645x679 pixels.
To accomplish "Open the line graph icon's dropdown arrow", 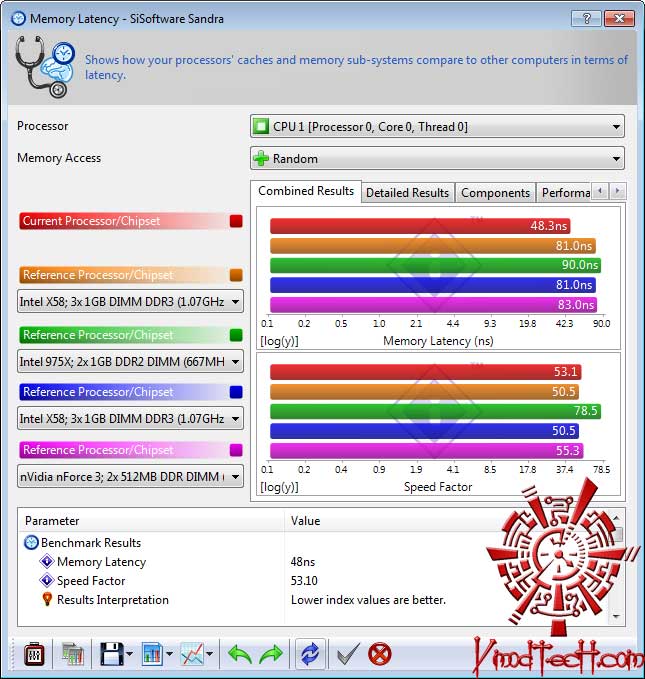I will [209, 654].
